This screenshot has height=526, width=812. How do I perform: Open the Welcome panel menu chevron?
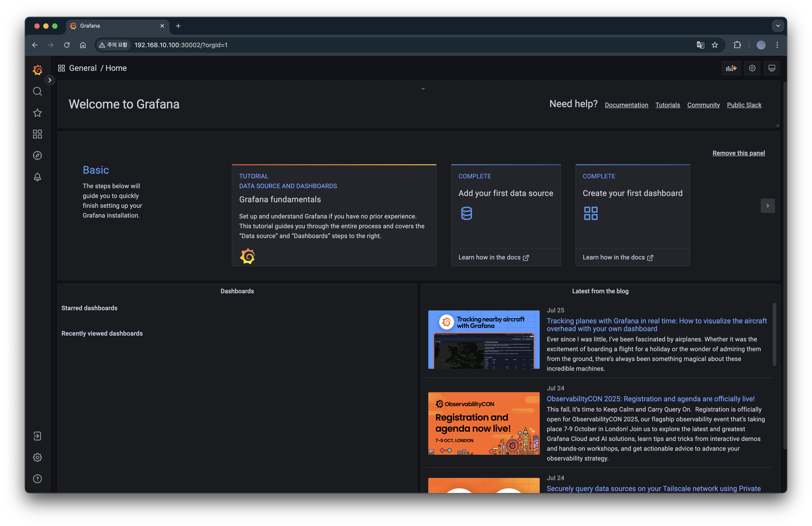(x=423, y=89)
